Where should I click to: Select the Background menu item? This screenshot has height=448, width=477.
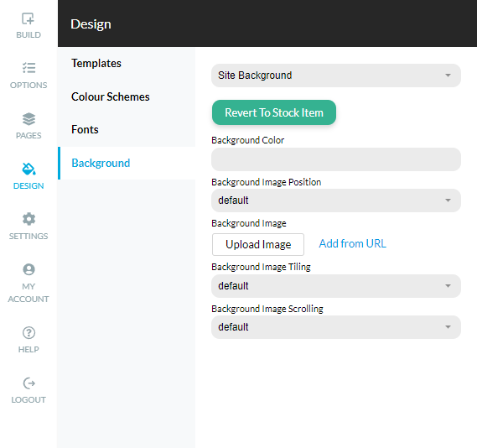[x=127, y=163]
